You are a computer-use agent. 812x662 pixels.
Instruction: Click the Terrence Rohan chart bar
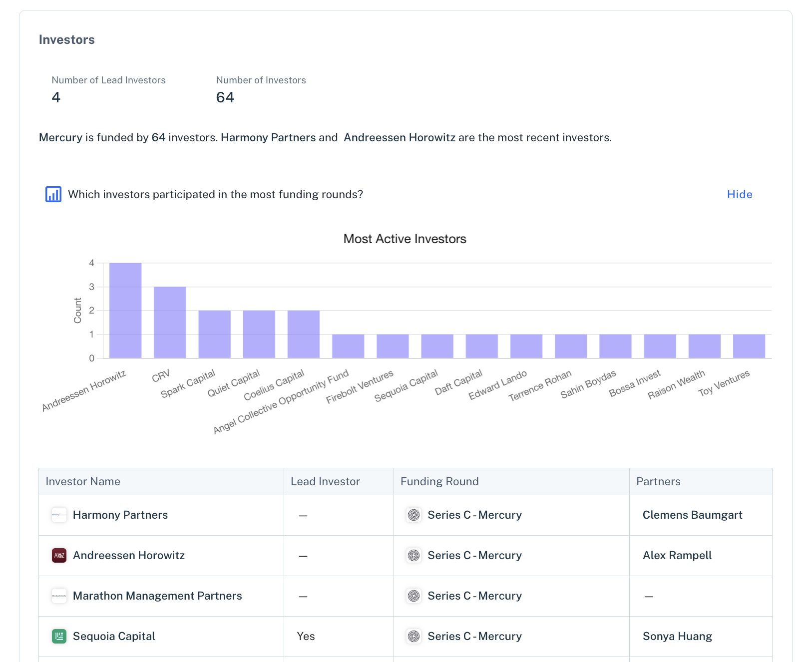(x=571, y=346)
